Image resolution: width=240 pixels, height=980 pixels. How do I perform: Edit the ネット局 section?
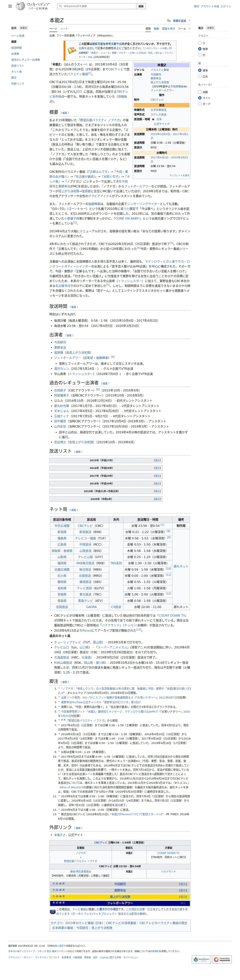(74, 510)
